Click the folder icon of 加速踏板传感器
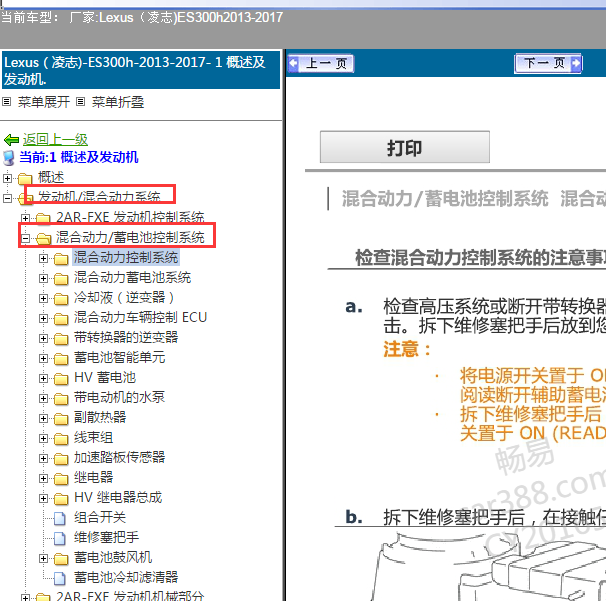Image resolution: width=606 pixels, height=601 pixels. [x=61, y=459]
